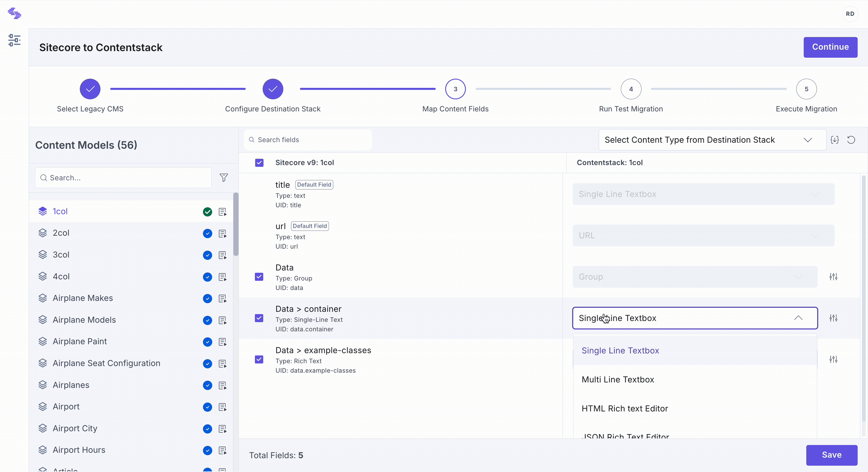This screenshot has height=472, width=868.
Task: Go to Execute Migration step 5
Action: click(x=806, y=89)
